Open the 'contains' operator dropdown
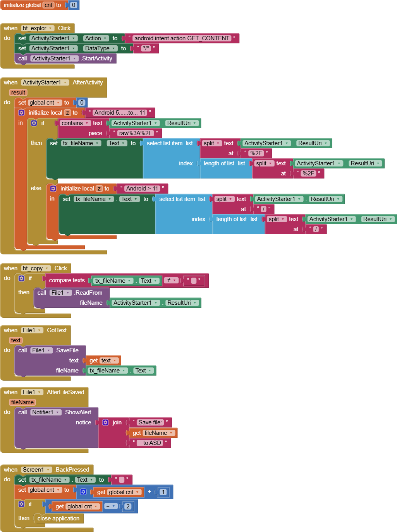The image size is (397, 532). [88, 123]
